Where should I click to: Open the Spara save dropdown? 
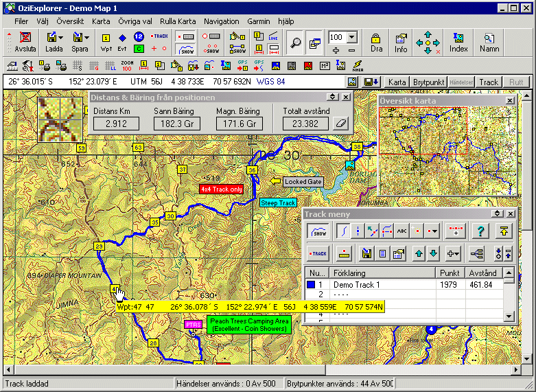click(x=87, y=37)
